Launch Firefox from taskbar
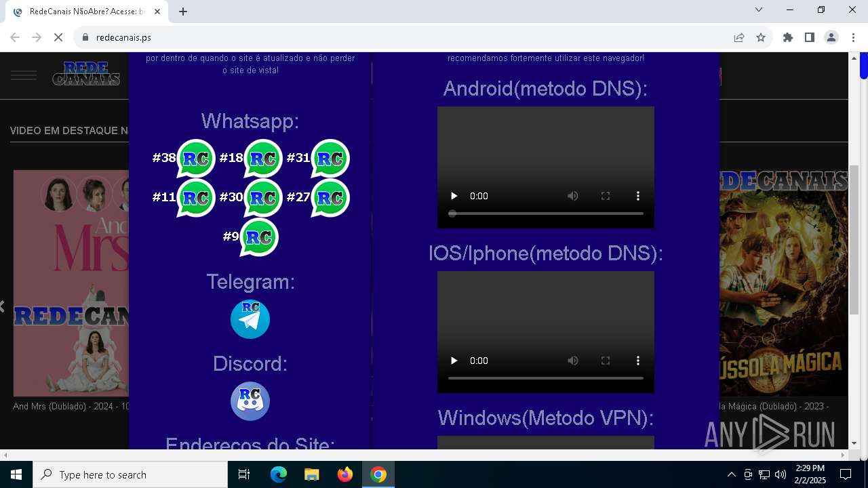 (345, 474)
